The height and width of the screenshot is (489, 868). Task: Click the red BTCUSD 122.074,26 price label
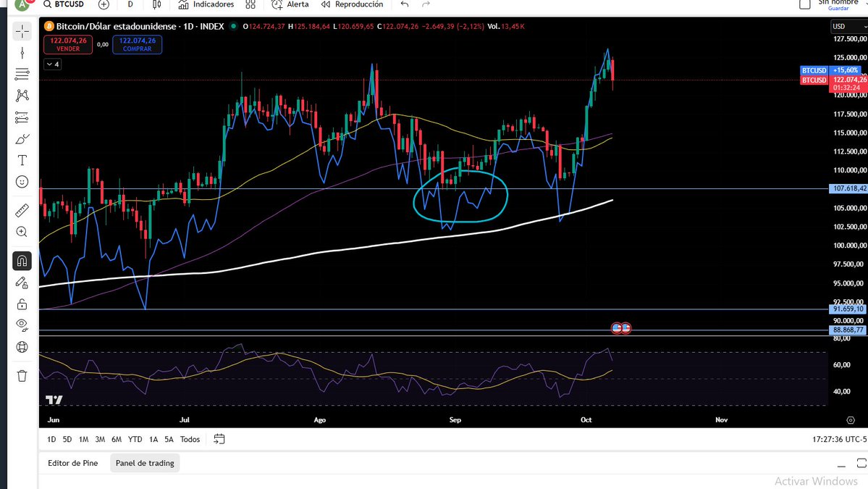(834, 80)
